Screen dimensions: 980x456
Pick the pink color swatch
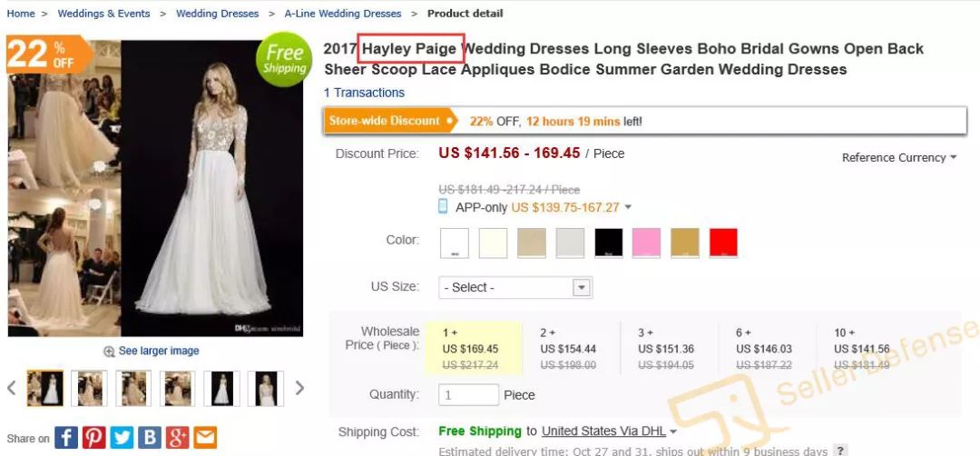(646, 243)
